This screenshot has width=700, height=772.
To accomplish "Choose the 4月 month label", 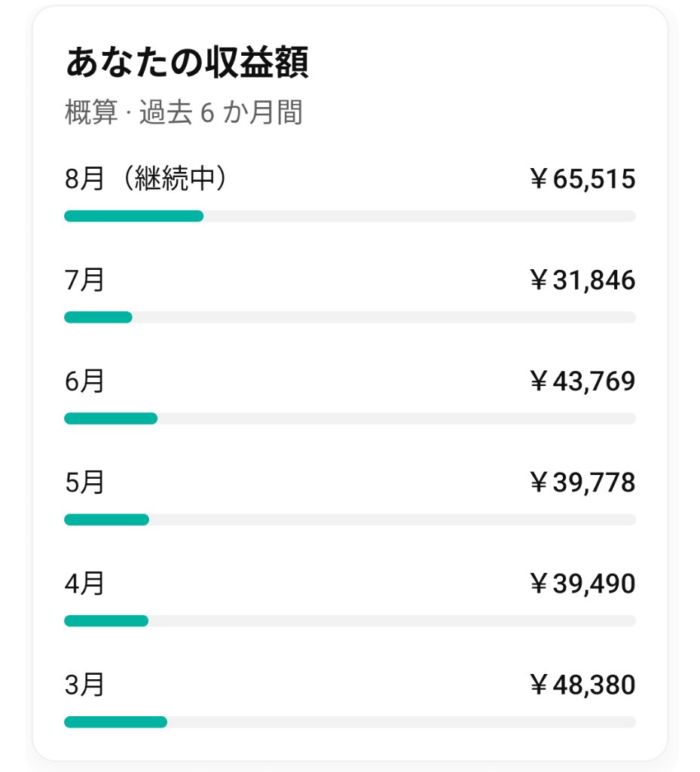I will [x=84, y=584].
